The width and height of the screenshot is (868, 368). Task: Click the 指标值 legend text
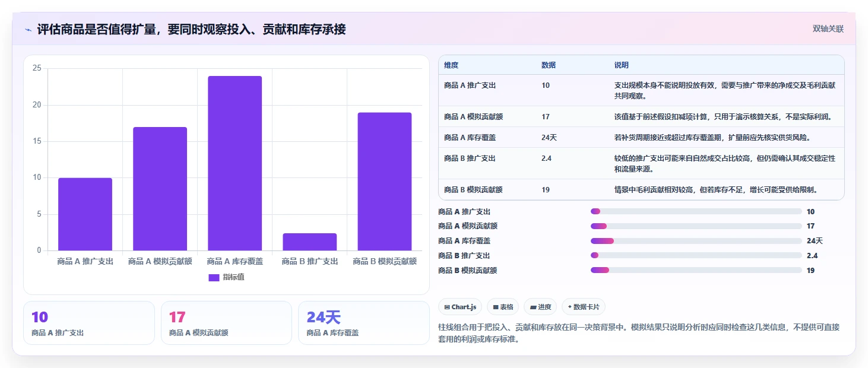point(233,277)
